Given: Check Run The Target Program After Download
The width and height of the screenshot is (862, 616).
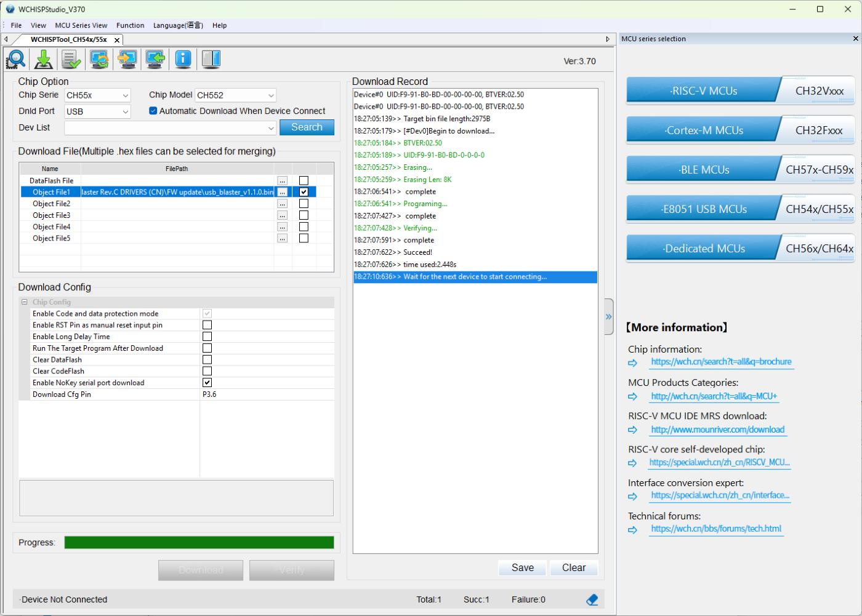Looking at the screenshot, I should [x=207, y=348].
